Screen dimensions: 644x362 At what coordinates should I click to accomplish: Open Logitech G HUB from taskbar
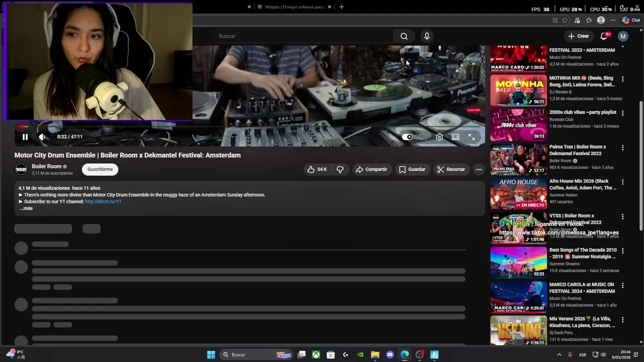point(346,354)
